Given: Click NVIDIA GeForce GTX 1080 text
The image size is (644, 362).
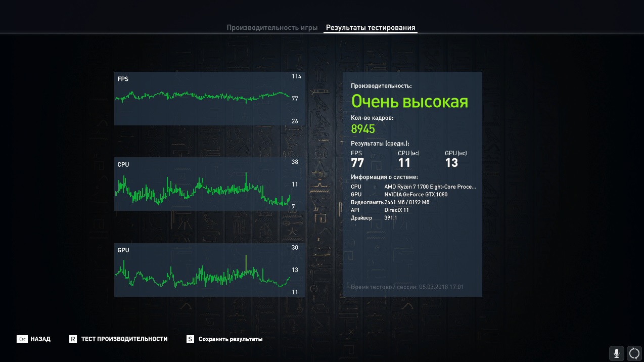Looking at the screenshot, I should click(416, 195).
